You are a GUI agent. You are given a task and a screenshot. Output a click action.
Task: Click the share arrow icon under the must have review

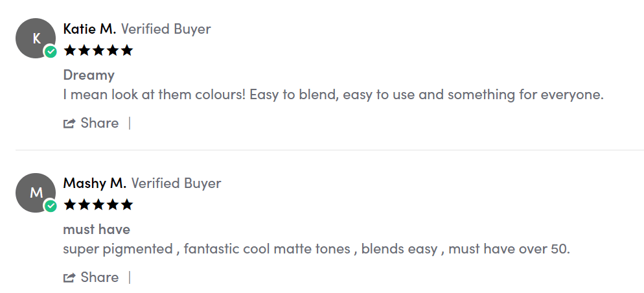pyautogui.click(x=69, y=277)
